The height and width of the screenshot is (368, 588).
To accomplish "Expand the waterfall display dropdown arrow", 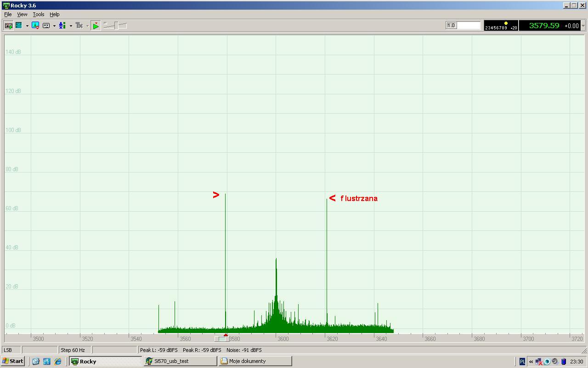I will click(27, 26).
